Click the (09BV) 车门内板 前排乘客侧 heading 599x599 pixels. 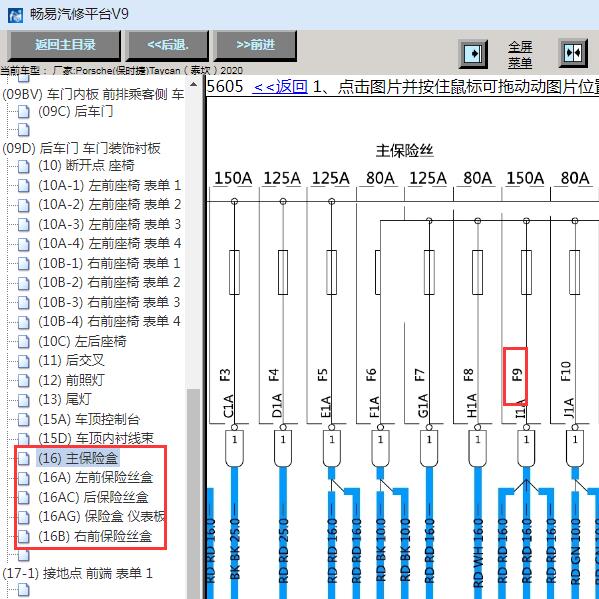[93, 94]
